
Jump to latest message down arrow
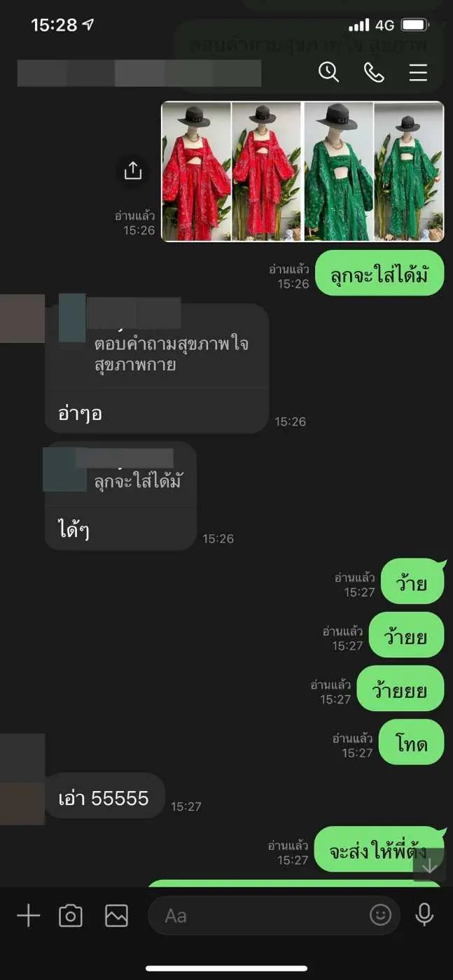coord(429,865)
